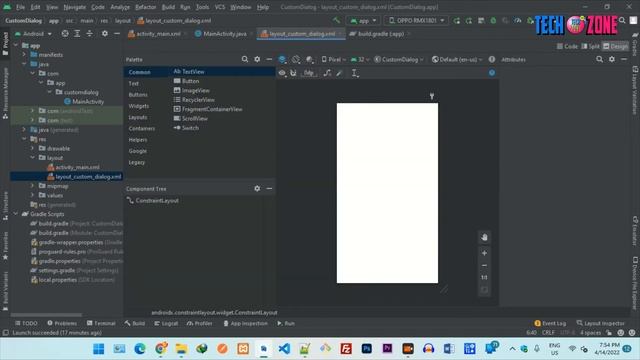This screenshot has height=360, width=640.
Task: Switch to Code view mode
Action: point(567,46)
